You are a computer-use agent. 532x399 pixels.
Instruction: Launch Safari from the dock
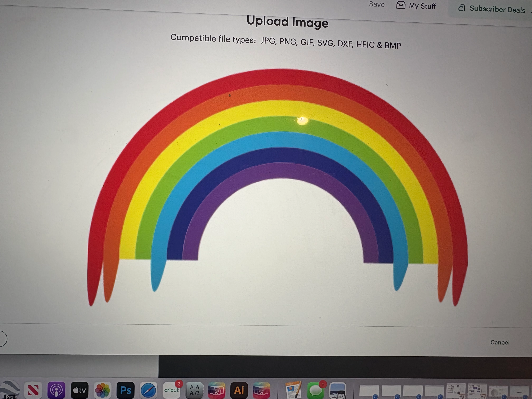click(x=148, y=390)
